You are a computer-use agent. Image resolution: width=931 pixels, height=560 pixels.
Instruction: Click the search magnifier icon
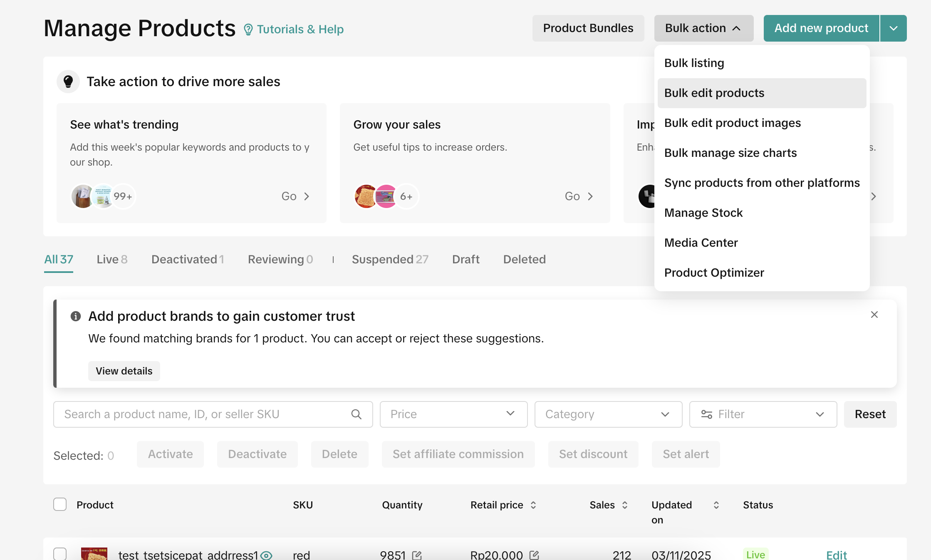coord(356,414)
